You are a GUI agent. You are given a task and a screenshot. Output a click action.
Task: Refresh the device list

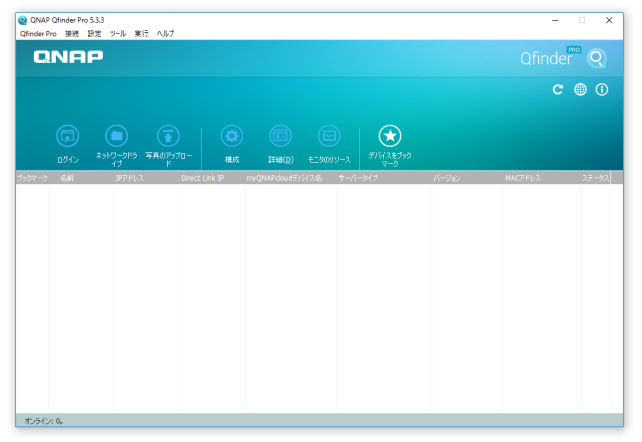click(x=558, y=89)
